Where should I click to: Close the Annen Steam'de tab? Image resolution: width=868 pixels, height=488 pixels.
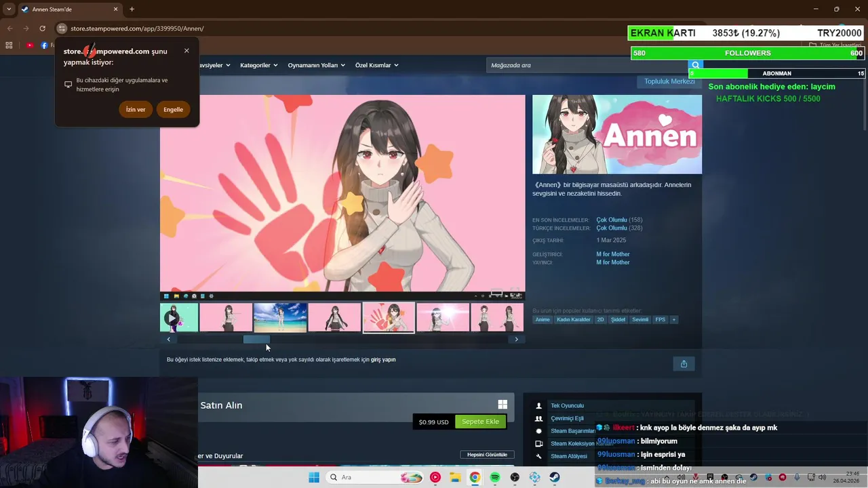point(115,9)
